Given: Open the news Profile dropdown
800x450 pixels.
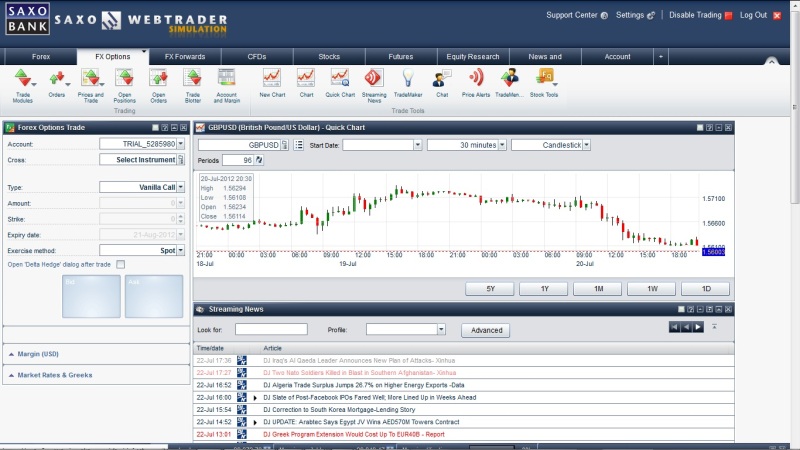Looking at the screenshot, I should [441, 330].
